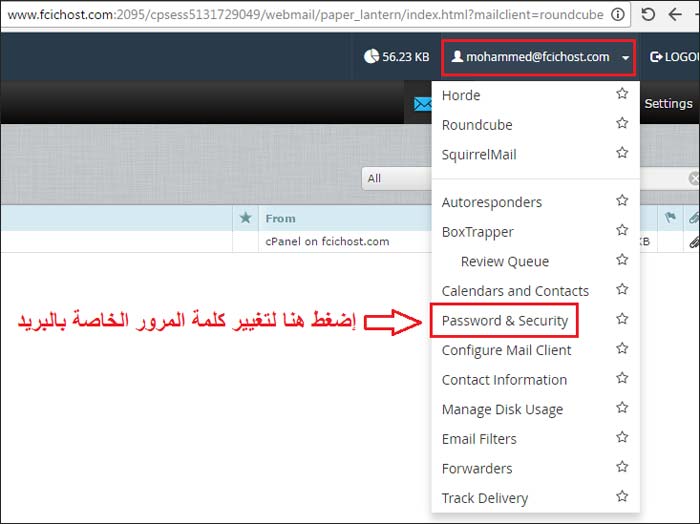Click the disk usage pie icon
700x524 pixels.
(x=371, y=56)
